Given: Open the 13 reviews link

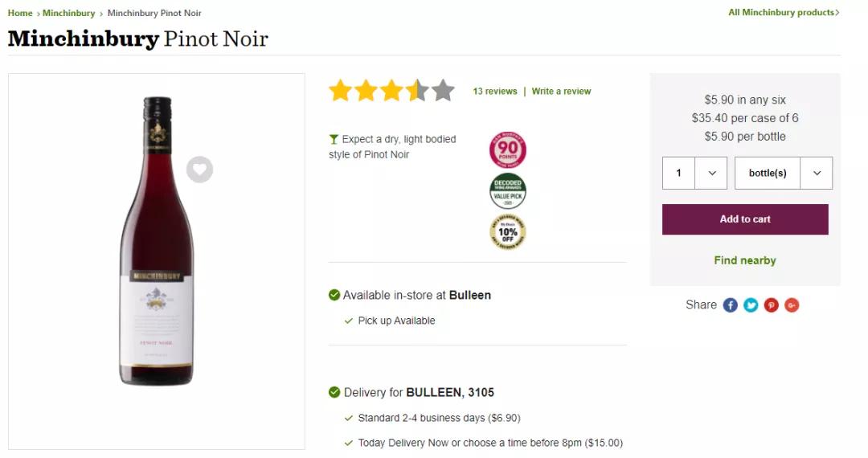Looking at the screenshot, I should [495, 92].
